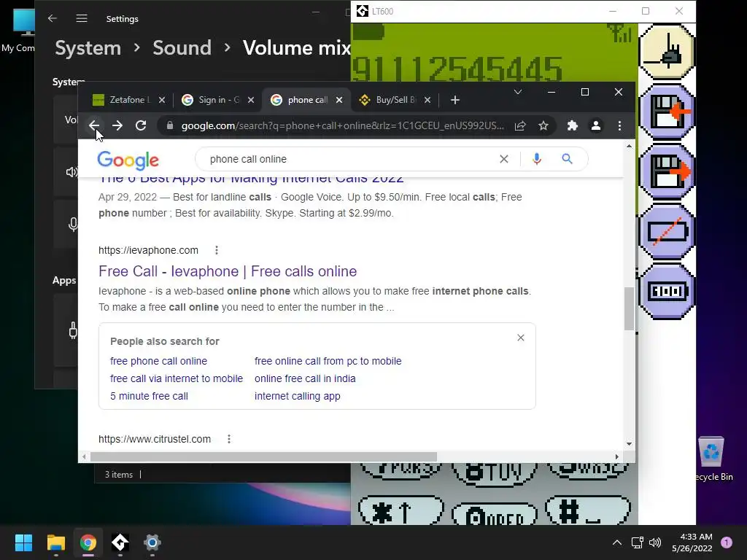Expand Chrome tab search dropdown arrow
The width and height of the screenshot is (747, 560).
(x=518, y=92)
